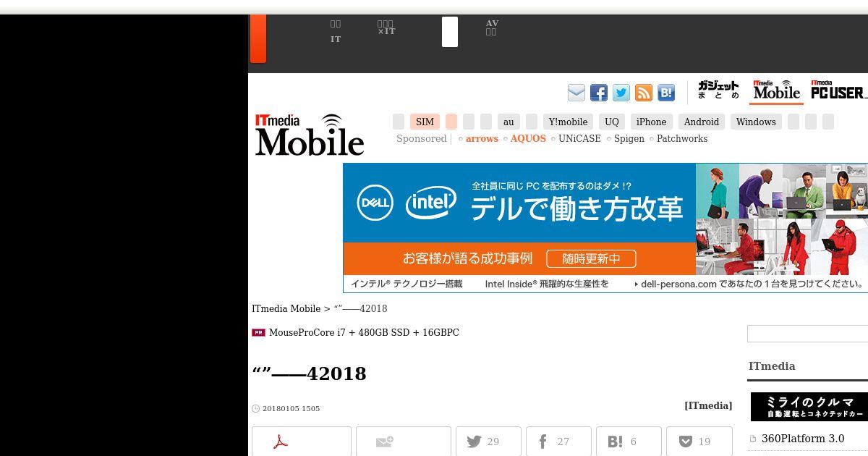Save article to Pocket, count 19

pyautogui.click(x=699, y=442)
